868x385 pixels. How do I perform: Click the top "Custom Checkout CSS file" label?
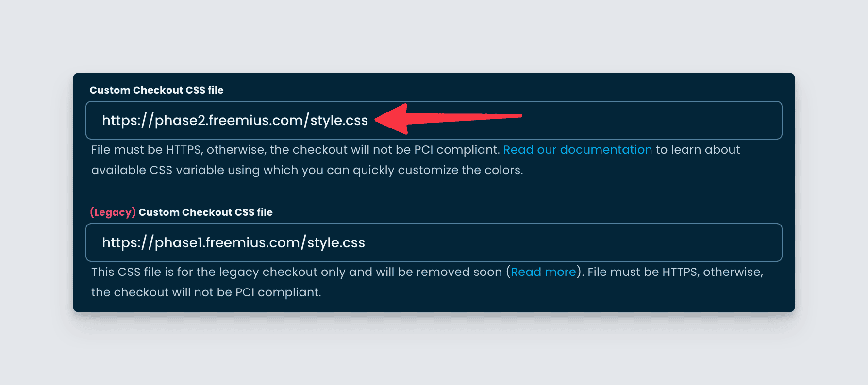point(156,90)
